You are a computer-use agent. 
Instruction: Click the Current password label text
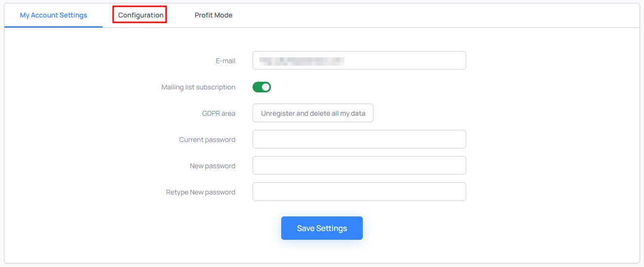pyautogui.click(x=207, y=140)
